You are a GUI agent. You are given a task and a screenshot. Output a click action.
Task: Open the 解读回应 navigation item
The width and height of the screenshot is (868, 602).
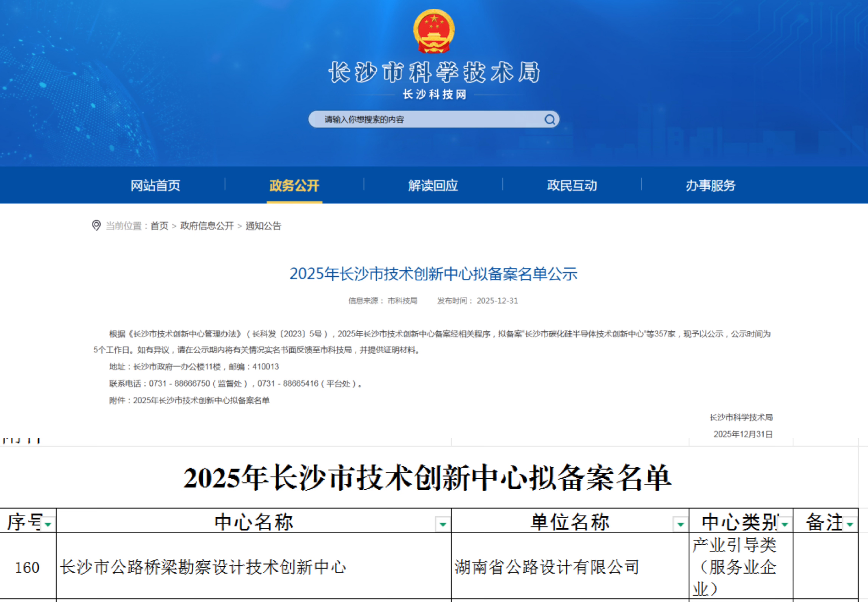pyautogui.click(x=433, y=185)
